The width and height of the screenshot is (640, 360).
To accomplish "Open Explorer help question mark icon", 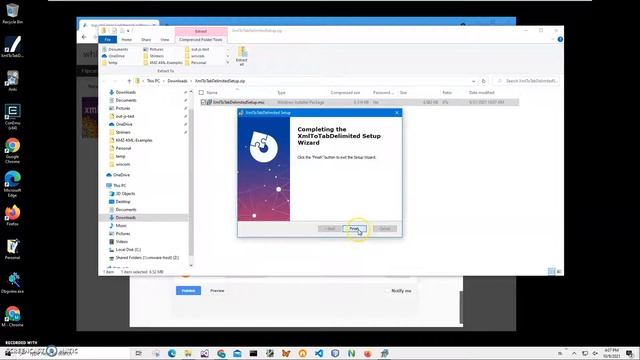I will 560,39.
